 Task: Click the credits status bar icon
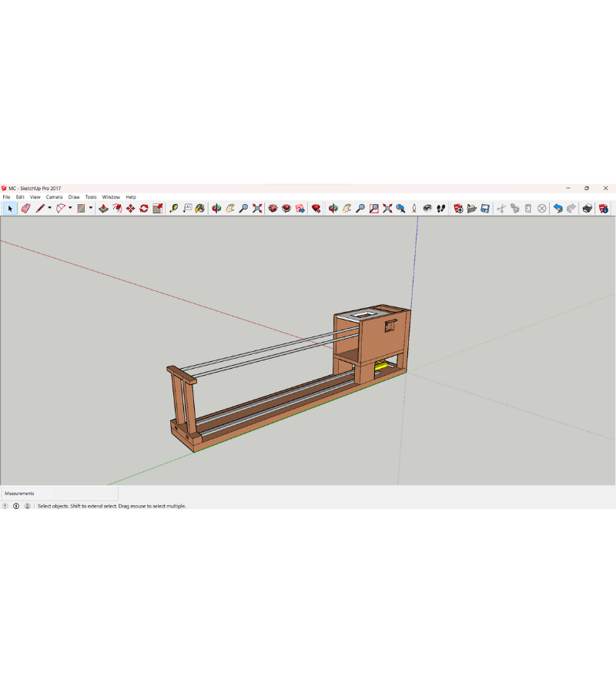[16, 506]
